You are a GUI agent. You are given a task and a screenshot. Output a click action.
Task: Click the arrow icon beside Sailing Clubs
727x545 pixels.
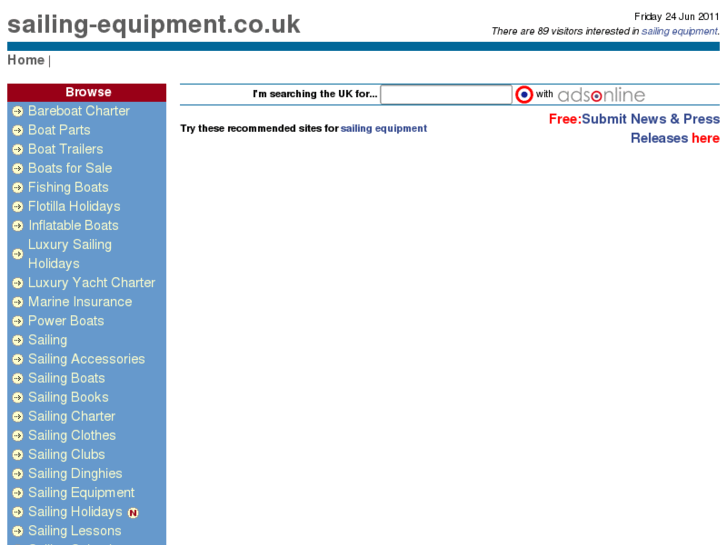click(18, 455)
